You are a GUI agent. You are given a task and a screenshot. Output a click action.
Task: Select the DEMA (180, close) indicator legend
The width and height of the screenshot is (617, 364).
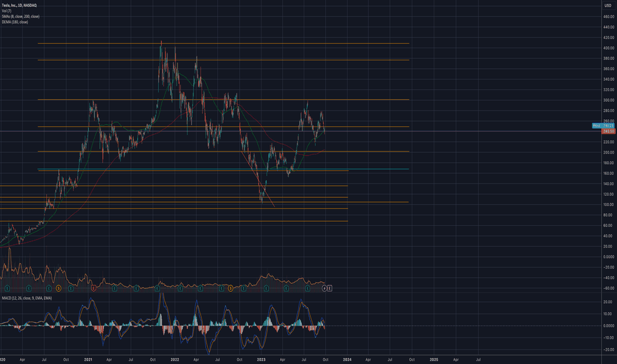(15, 22)
